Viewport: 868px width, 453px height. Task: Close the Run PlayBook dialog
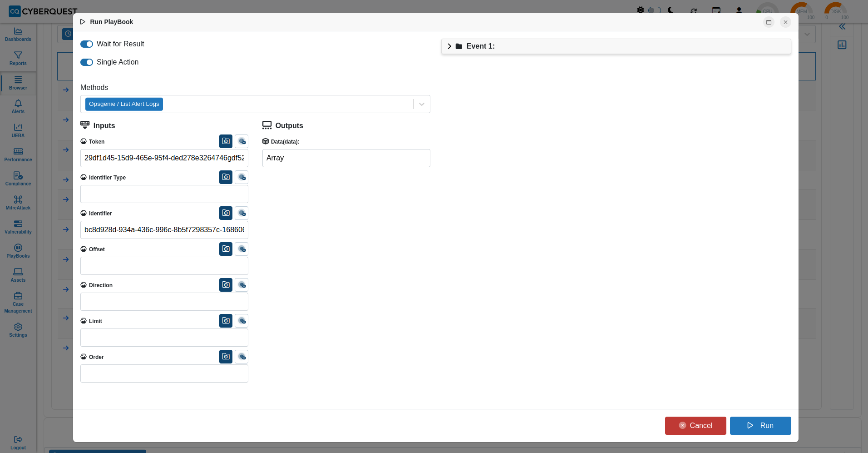pos(785,22)
